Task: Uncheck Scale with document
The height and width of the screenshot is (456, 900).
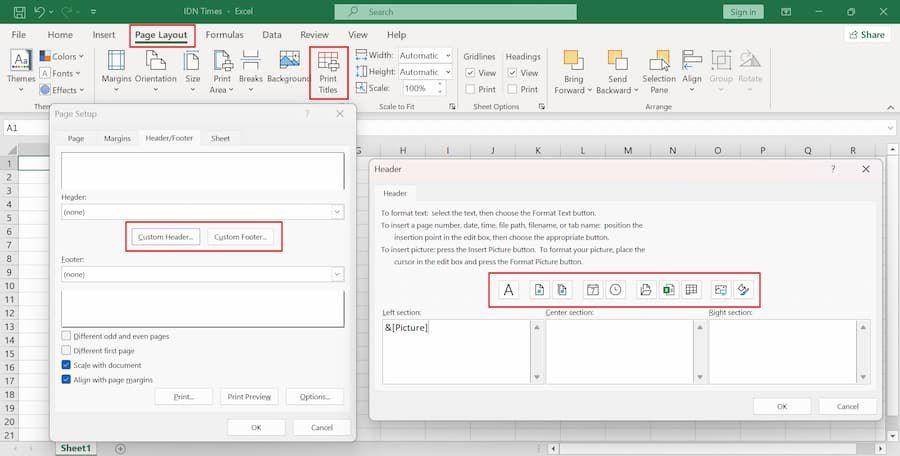Action: click(66, 365)
